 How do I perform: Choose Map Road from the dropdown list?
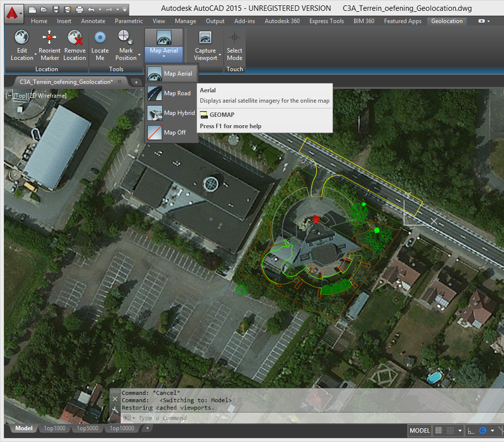(x=171, y=93)
